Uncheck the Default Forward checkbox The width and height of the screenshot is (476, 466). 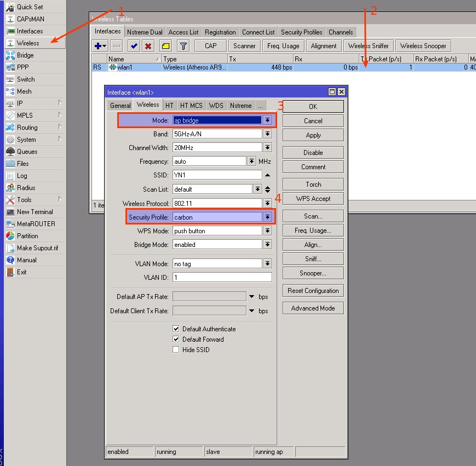(176, 340)
